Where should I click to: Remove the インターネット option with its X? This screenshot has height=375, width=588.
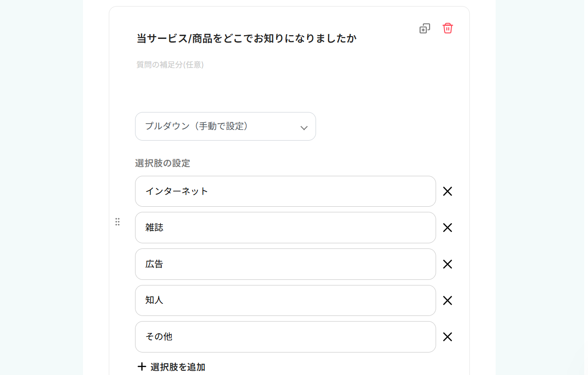(448, 191)
